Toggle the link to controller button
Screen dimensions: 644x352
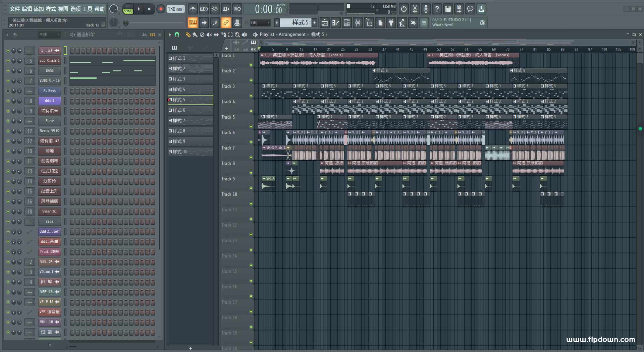226,23
